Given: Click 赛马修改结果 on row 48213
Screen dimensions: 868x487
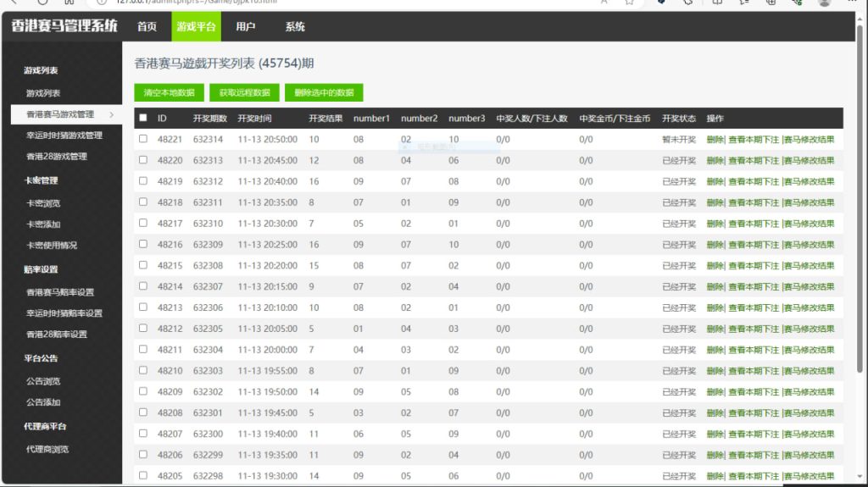Looking at the screenshot, I should (x=809, y=307).
